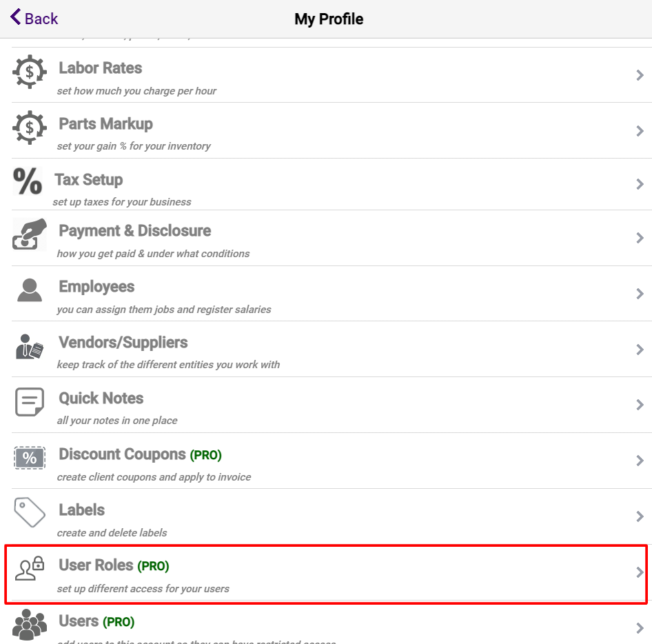Navigate back with the Back button
Screen dimensions: 652x644
click(x=33, y=18)
